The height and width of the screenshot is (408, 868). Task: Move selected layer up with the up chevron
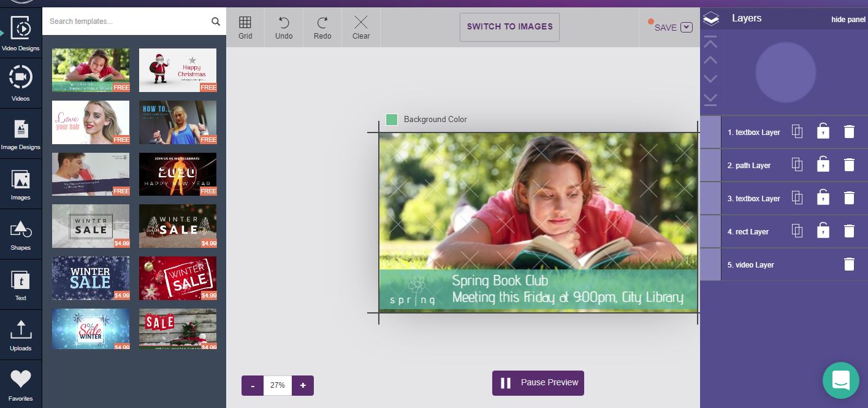coord(710,60)
